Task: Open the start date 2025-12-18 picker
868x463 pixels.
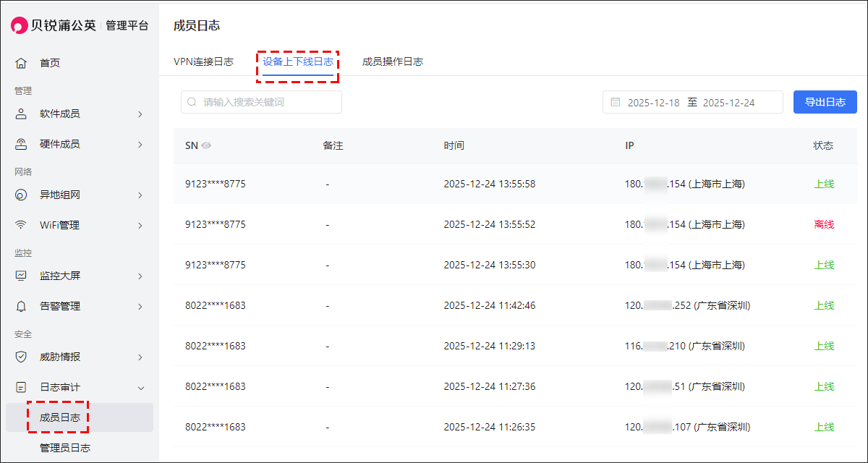Action: pos(653,103)
